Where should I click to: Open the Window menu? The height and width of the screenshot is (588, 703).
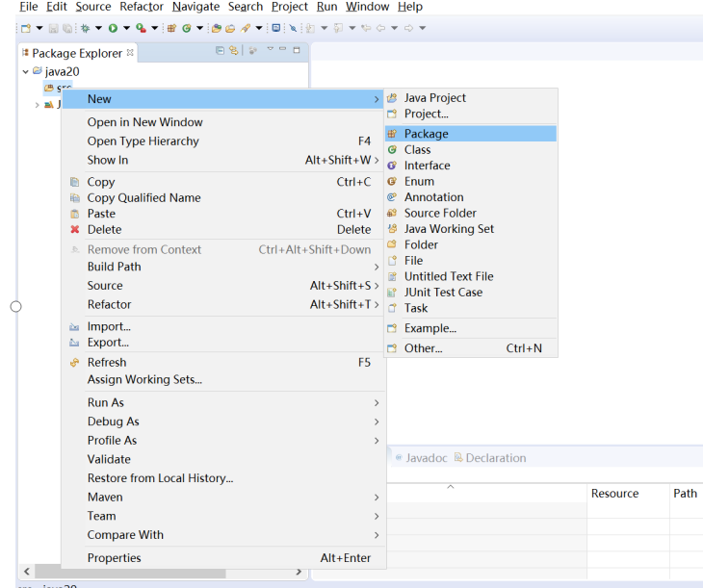367,7
